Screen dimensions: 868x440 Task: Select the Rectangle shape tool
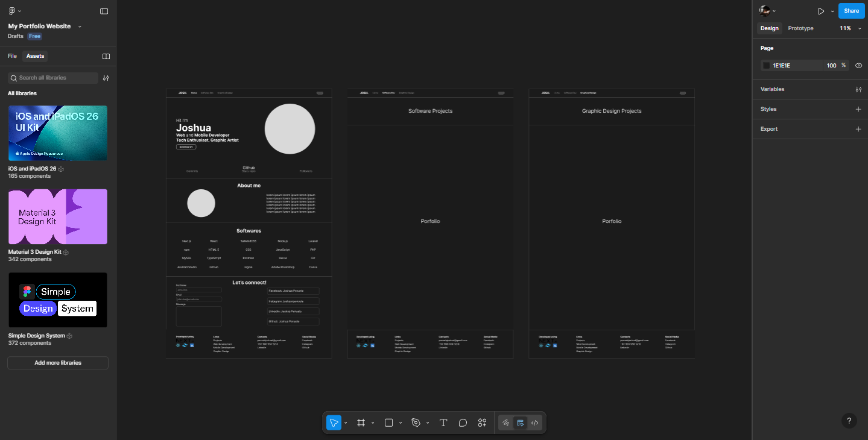tap(388, 423)
